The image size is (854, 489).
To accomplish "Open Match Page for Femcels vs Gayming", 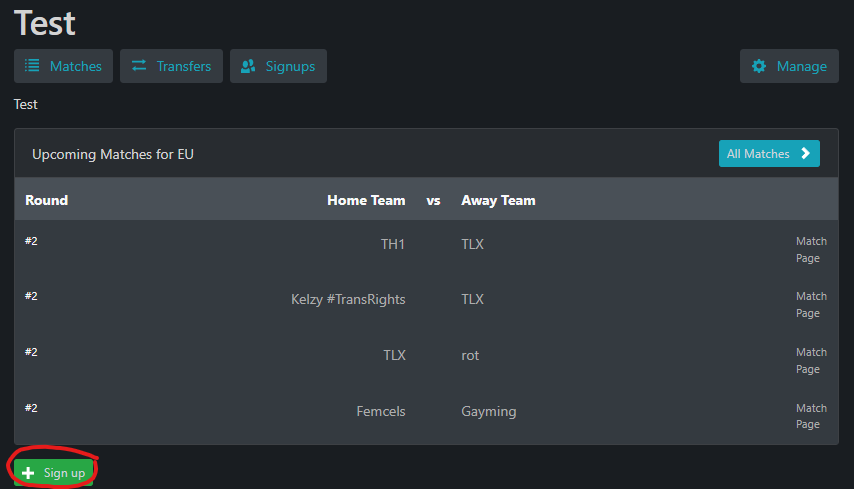I will (810, 416).
